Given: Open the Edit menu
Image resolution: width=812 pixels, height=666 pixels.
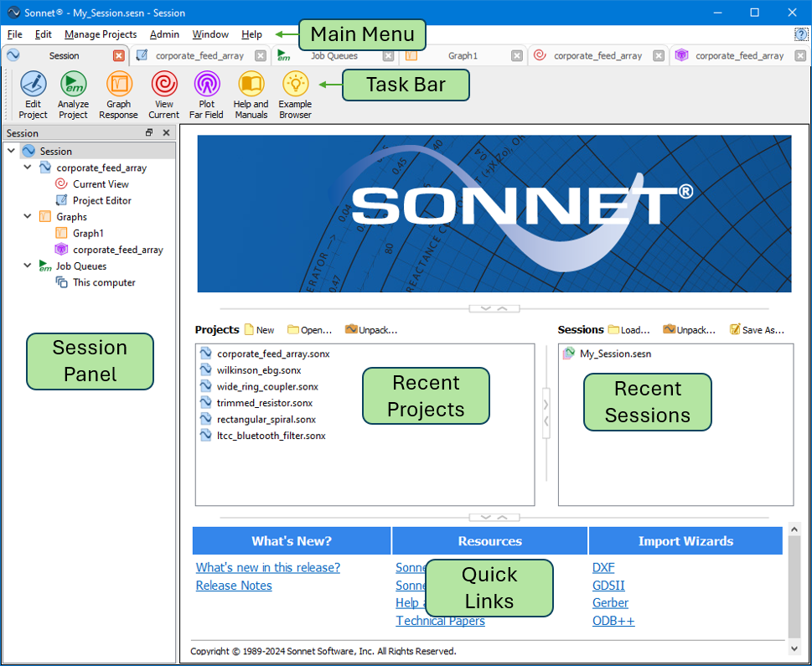Looking at the screenshot, I should click(43, 34).
